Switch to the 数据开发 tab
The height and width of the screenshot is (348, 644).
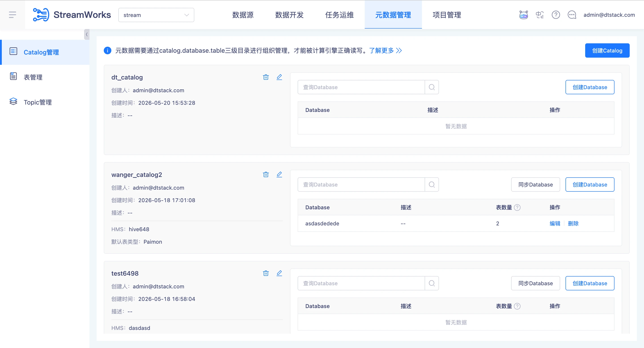pyautogui.click(x=289, y=15)
